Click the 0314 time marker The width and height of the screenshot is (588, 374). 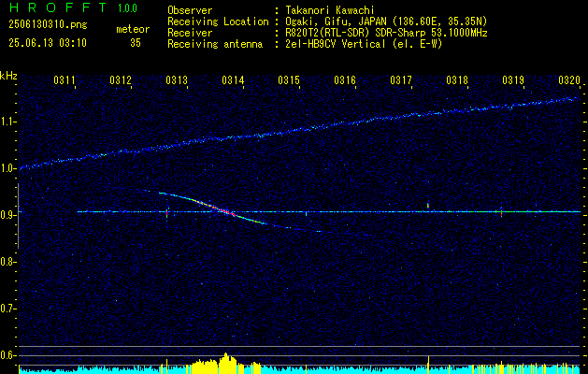click(x=233, y=79)
